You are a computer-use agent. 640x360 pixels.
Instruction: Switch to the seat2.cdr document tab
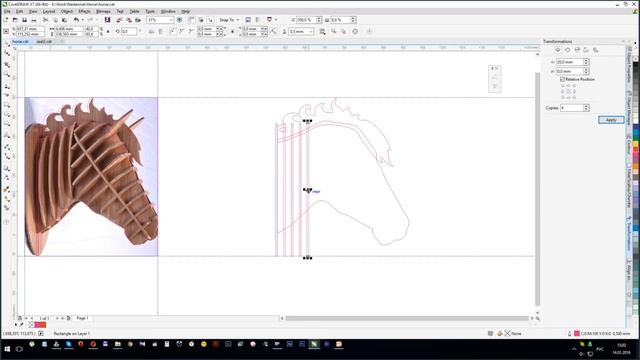tap(44, 42)
